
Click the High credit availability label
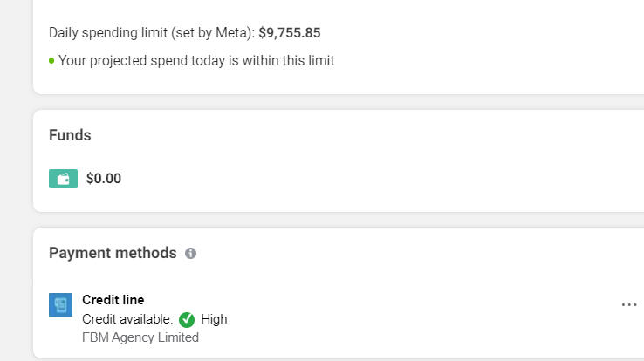214,319
